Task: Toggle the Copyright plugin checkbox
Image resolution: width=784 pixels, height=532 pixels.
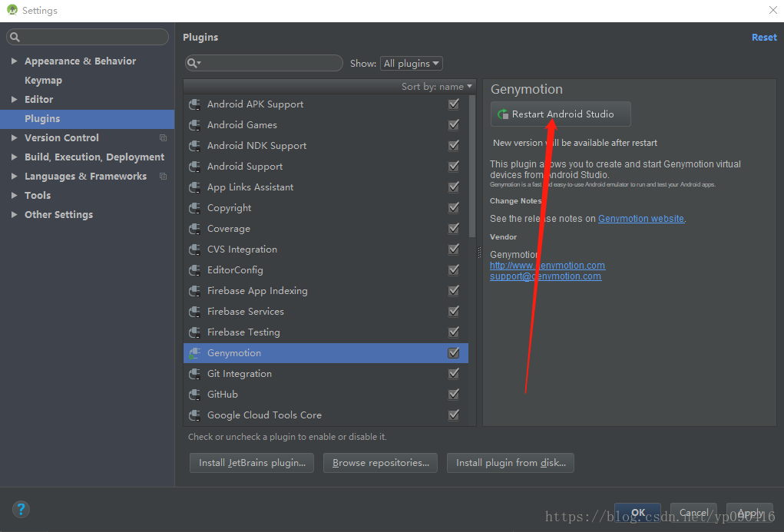Action: click(454, 207)
